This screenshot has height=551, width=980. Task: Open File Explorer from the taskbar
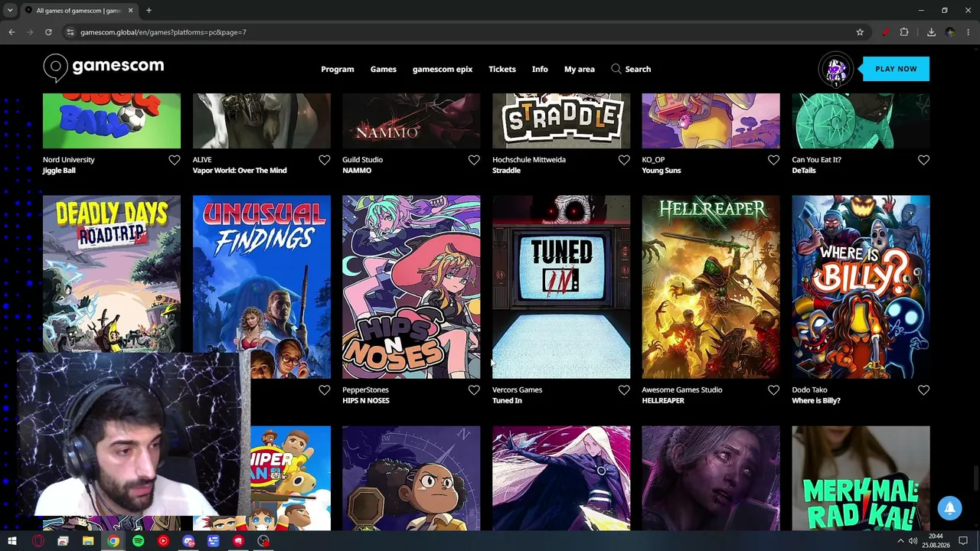[x=88, y=541]
